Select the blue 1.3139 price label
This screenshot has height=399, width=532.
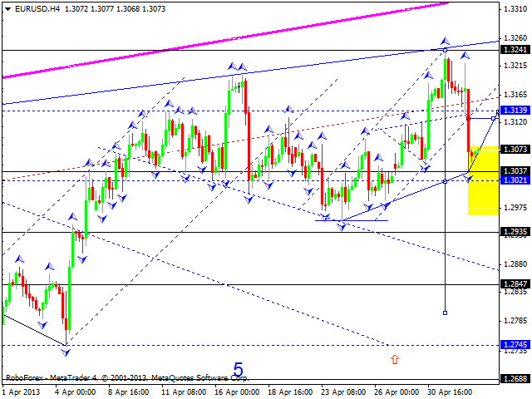pyautogui.click(x=515, y=110)
